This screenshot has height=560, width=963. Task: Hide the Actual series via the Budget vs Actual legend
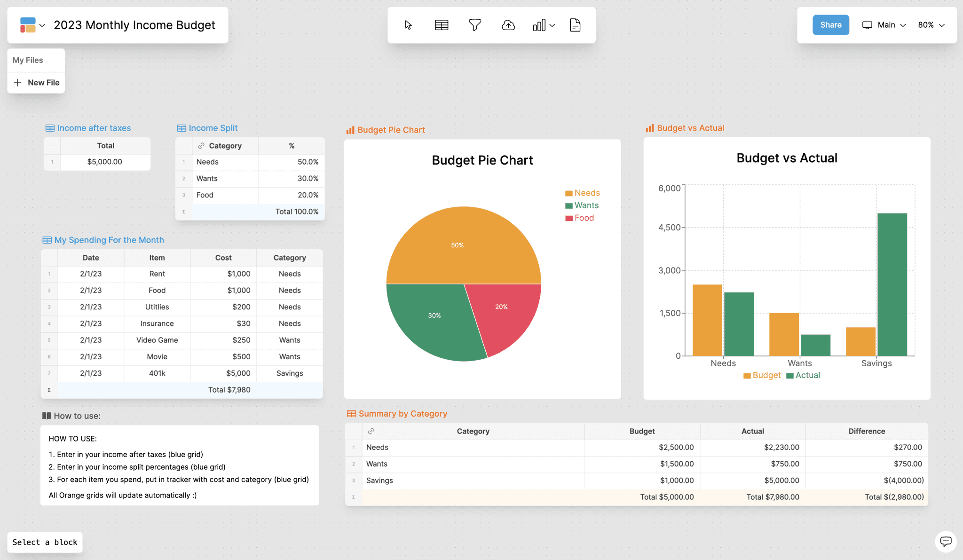[x=804, y=375]
